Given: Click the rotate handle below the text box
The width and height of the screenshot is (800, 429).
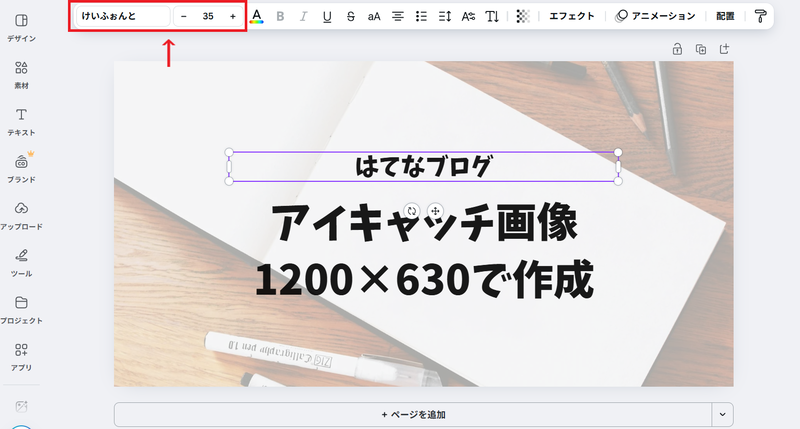Looking at the screenshot, I should (x=412, y=211).
